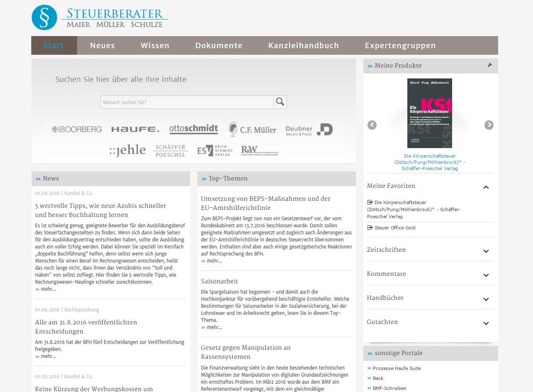
Task: Click the magnifier search icon
Action: click(x=280, y=102)
